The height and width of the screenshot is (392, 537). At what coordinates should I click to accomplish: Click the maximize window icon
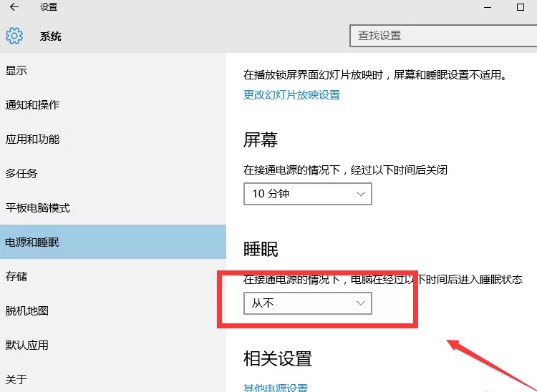(x=521, y=7)
